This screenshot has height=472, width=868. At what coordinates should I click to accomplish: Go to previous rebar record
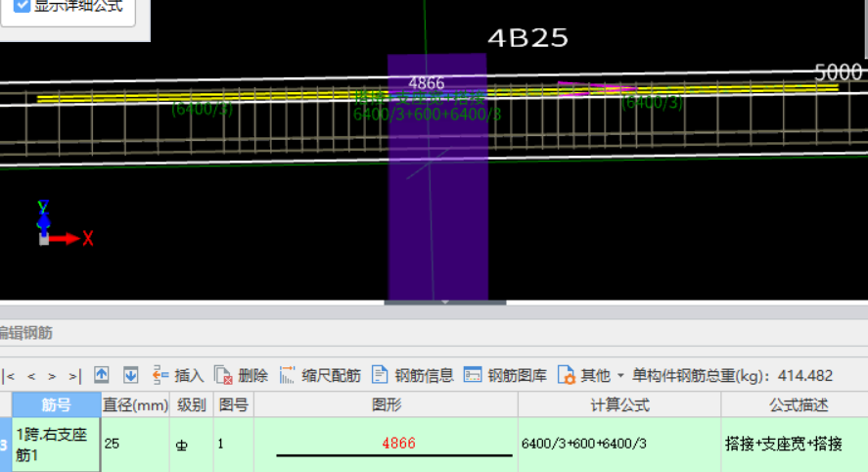(x=31, y=376)
